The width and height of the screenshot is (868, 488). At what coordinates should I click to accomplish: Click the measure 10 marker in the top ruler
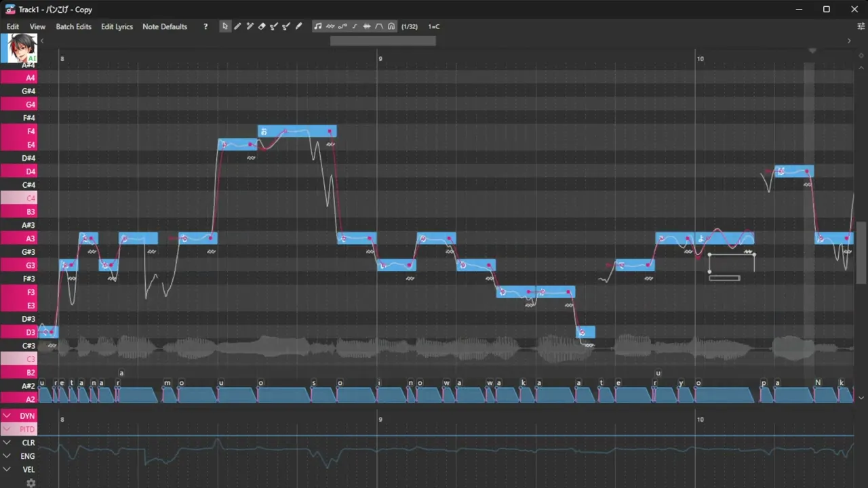tap(701, 59)
